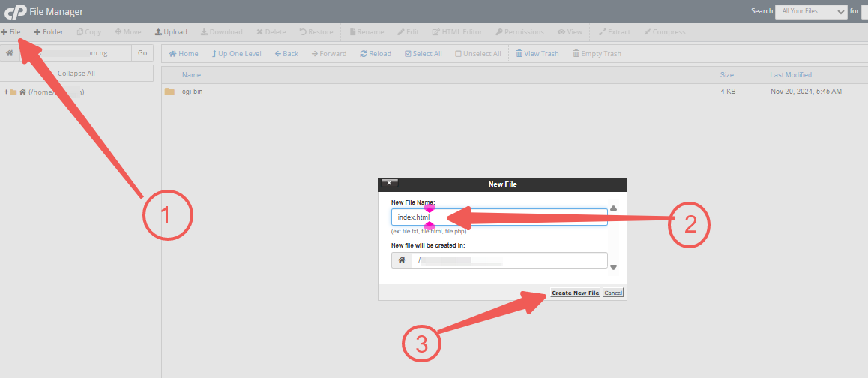Select the cgi-bin folder name

pos(192,91)
